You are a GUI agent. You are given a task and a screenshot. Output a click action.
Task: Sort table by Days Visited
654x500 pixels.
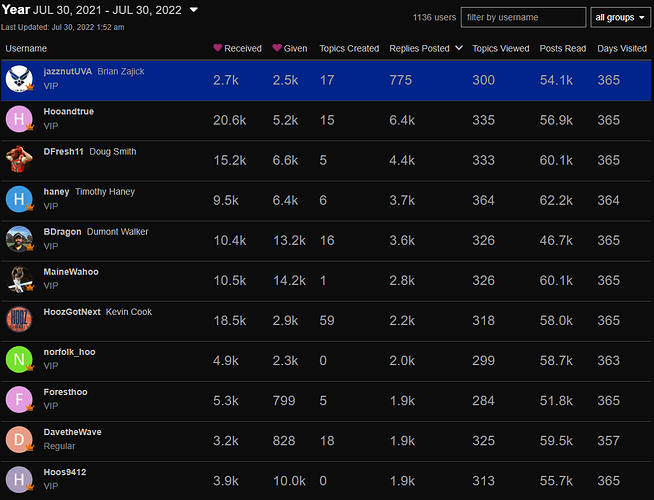tap(622, 48)
